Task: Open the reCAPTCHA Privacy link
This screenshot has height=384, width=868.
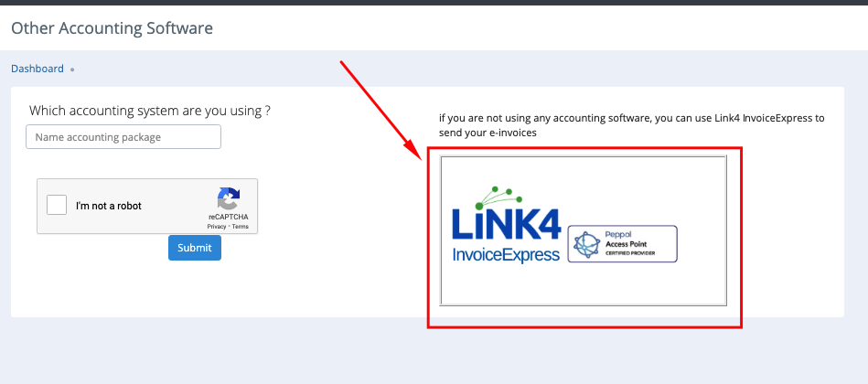Action: click(217, 227)
